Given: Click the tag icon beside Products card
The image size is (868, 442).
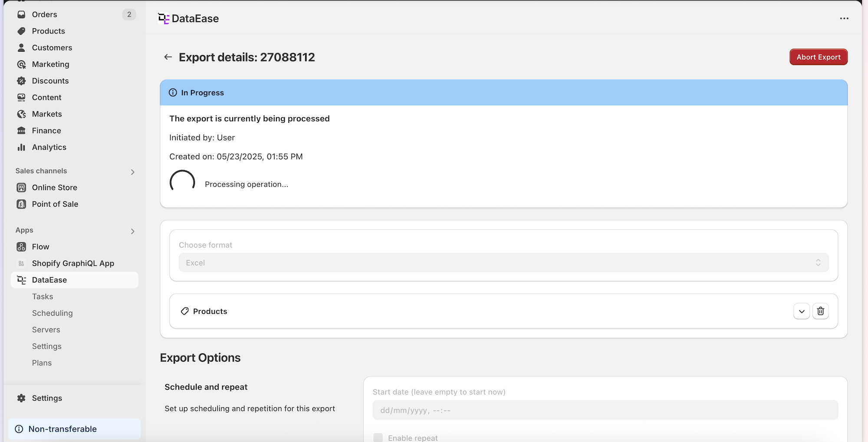Looking at the screenshot, I should (184, 311).
